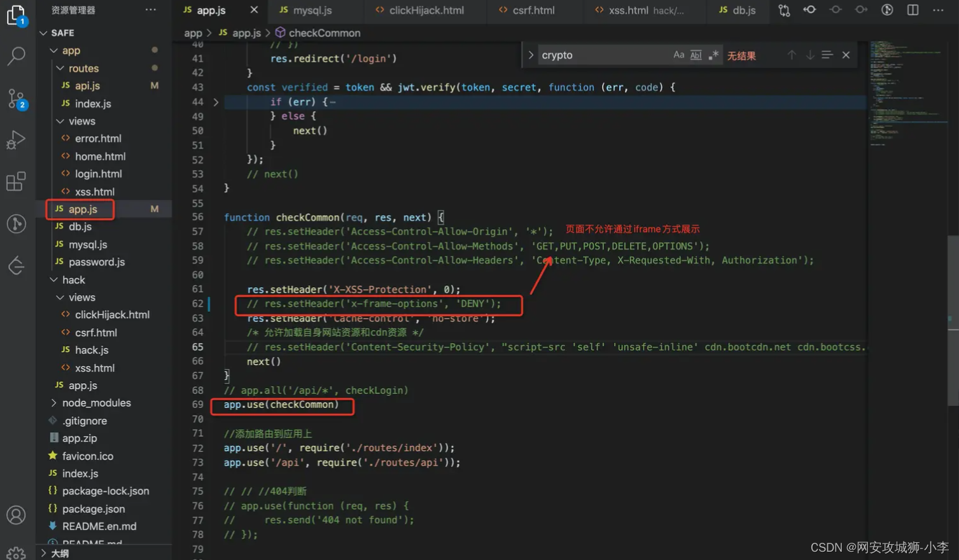The image size is (959, 560).
Task: Go to next match in find widget
Action: 809,55
